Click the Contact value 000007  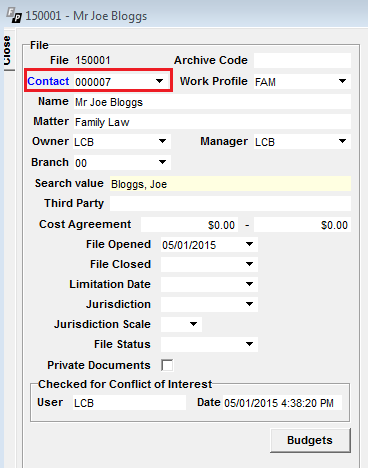tap(93, 82)
